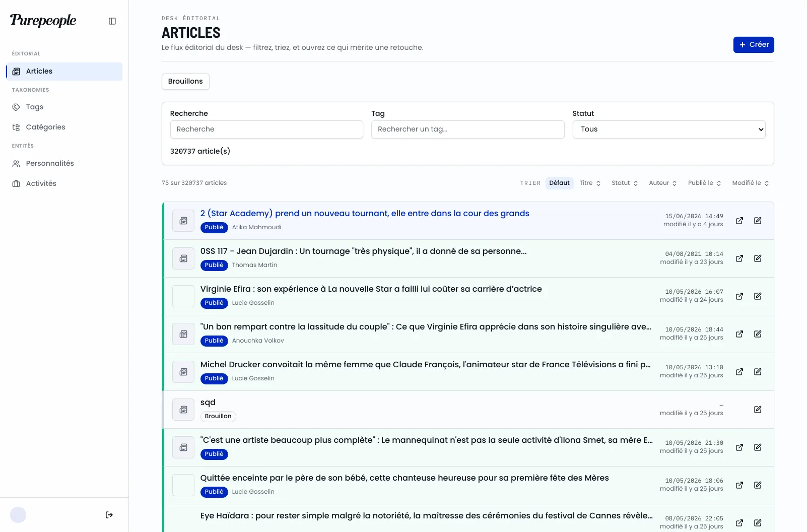This screenshot has width=807, height=532.
Task: Click Publié badge on OSS 117 article
Action: click(x=214, y=265)
